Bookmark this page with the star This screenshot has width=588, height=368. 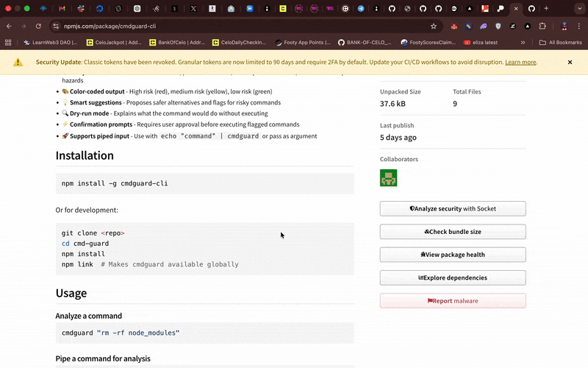pyautogui.click(x=434, y=26)
